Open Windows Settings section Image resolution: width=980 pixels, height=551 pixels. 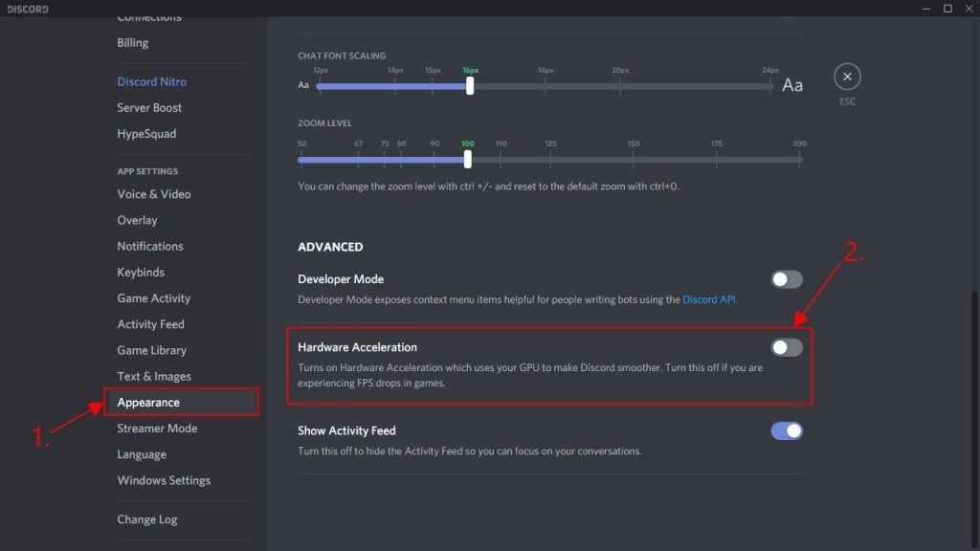pos(164,480)
